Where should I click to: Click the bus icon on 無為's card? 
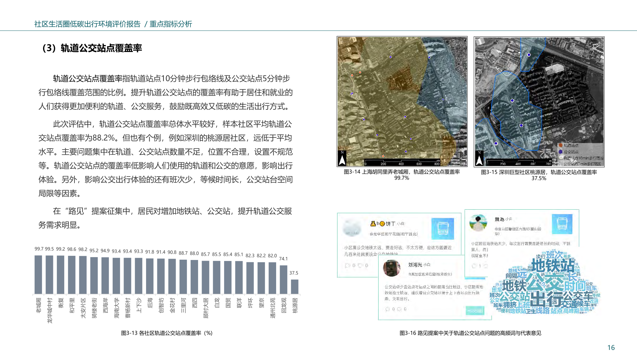point(562,224)
